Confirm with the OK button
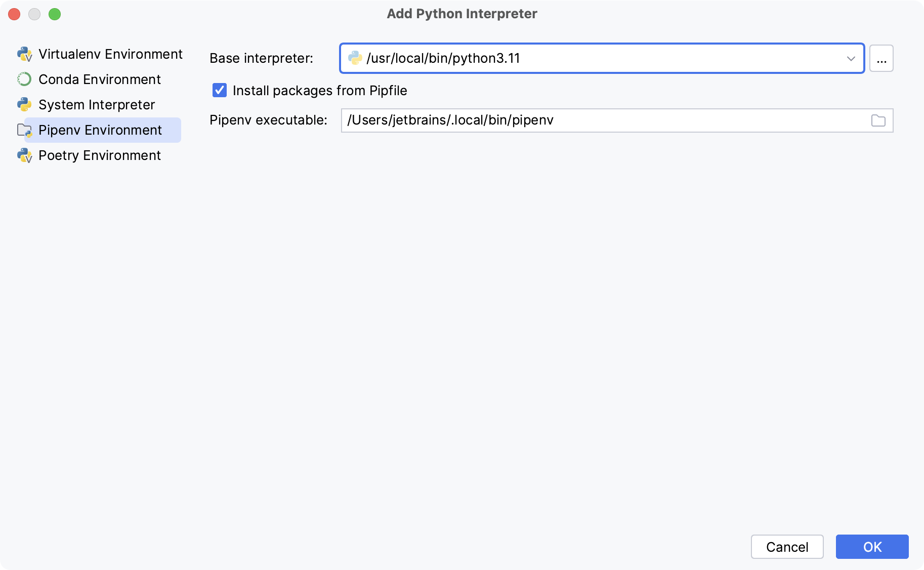The height and width of the screenshot is (570, 924). tap(871, 547)
